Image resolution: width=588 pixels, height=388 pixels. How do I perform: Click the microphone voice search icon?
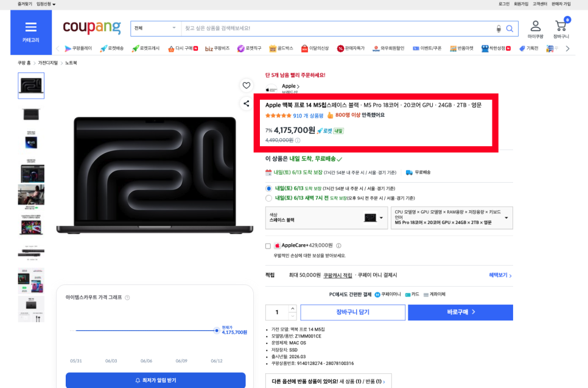click(x=499, y=29)
